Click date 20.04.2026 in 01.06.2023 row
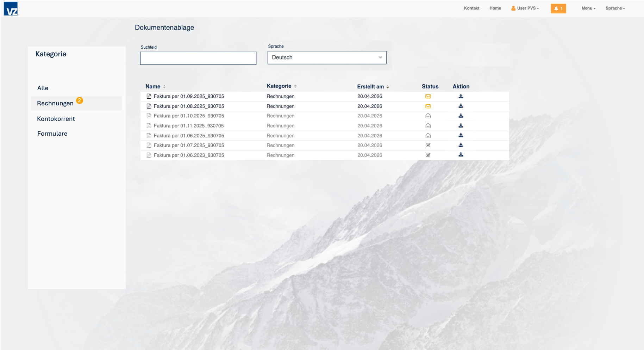Image resolution: width=644 pixels, height=350 pixels. point(369,155)
